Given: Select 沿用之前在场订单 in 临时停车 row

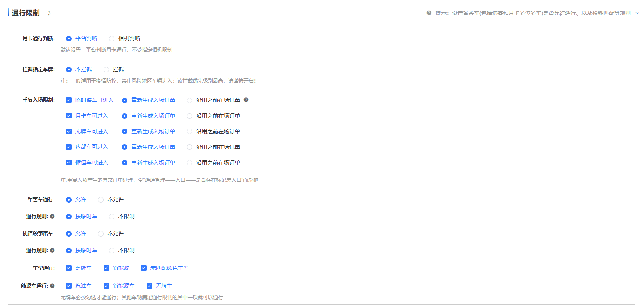Looking at the screenshot, I should tap(190, 100).
